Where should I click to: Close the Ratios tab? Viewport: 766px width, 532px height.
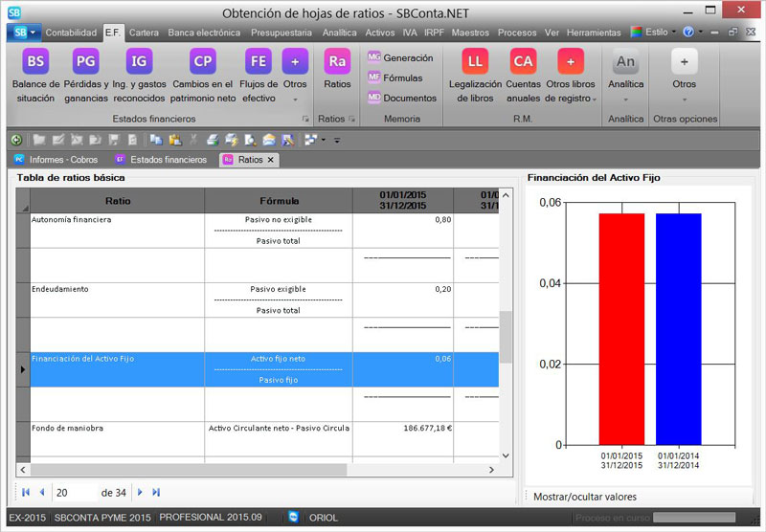click(270, 160)
